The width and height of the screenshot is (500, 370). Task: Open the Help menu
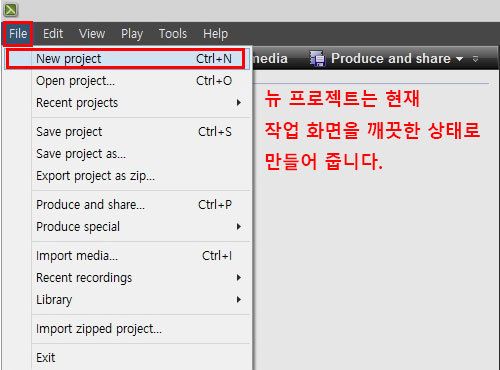(216, 34)
